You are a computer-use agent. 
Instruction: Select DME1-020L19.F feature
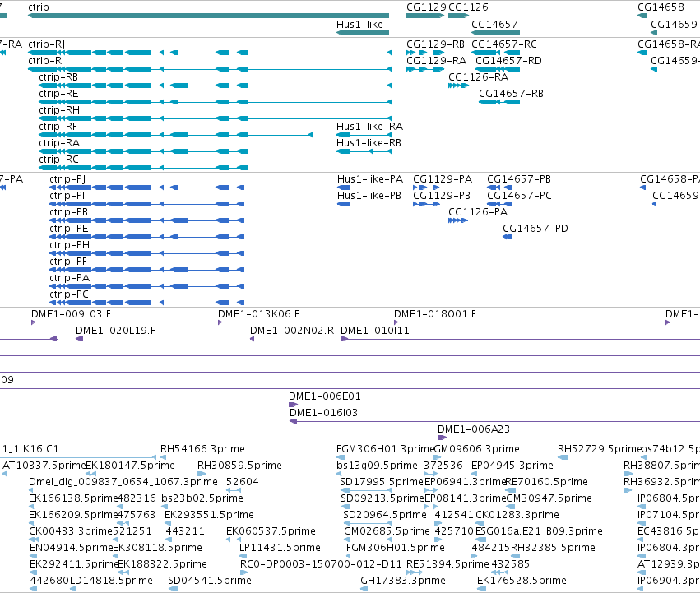80,339
